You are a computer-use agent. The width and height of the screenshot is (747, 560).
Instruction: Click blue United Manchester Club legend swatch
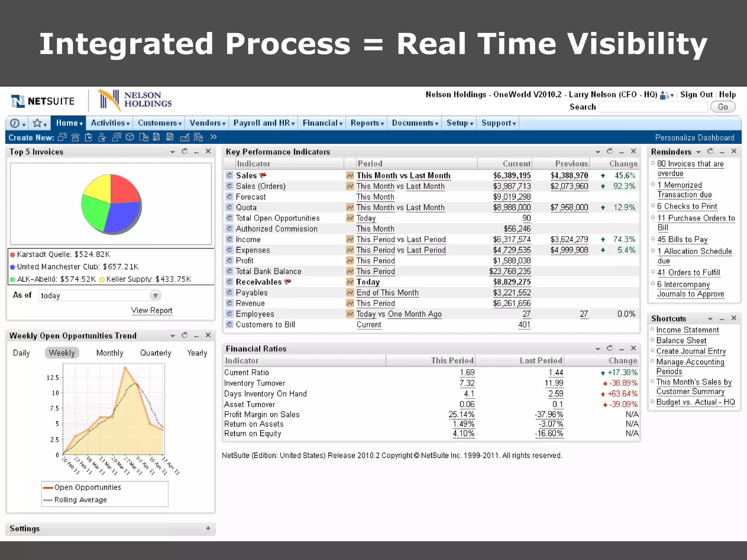(12, 267)
